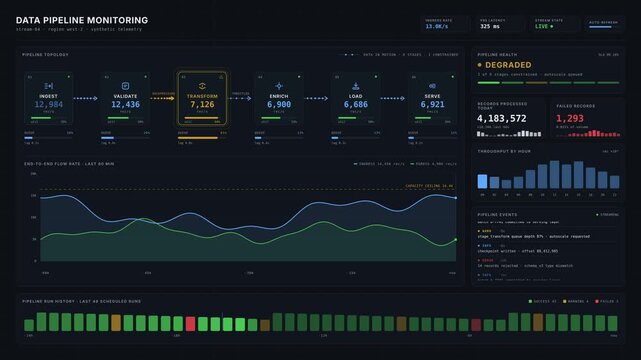
Task: Click the arrow between Ingest and Validate
Action: point(85,98)
